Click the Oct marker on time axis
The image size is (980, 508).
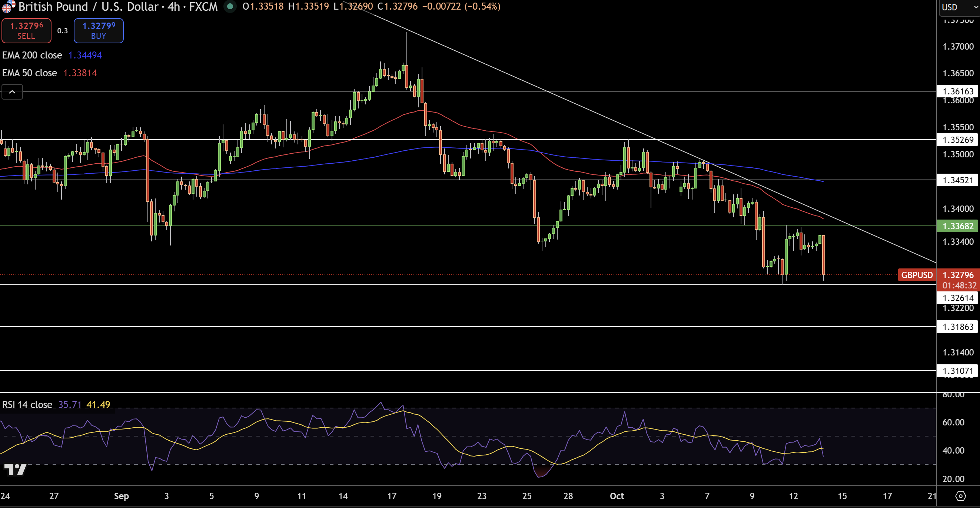pyautogui.click(x=617, y=496)
